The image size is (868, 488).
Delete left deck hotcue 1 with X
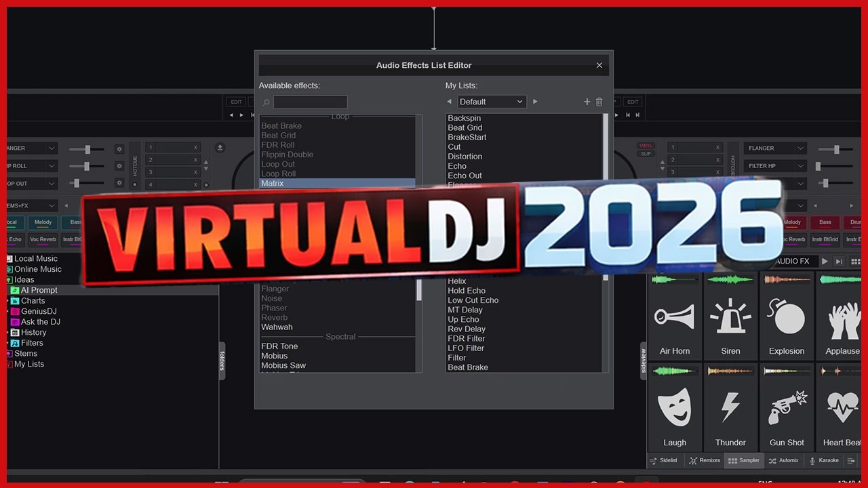tap(195, 148)
